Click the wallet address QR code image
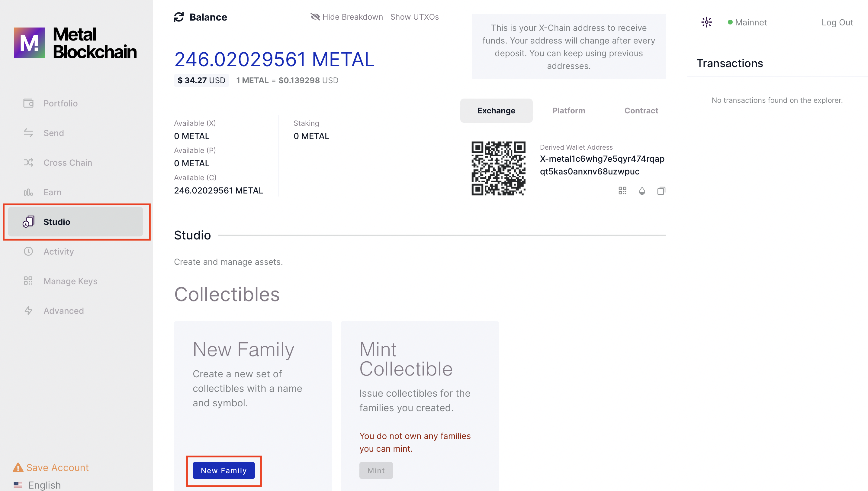868x491 pixels. tap(498, 168)
